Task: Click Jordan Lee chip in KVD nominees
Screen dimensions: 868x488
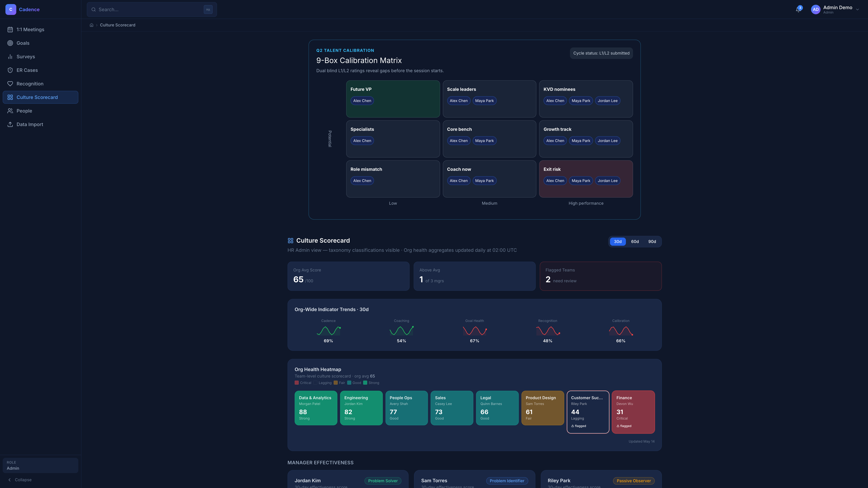Action: click(608, 101)
